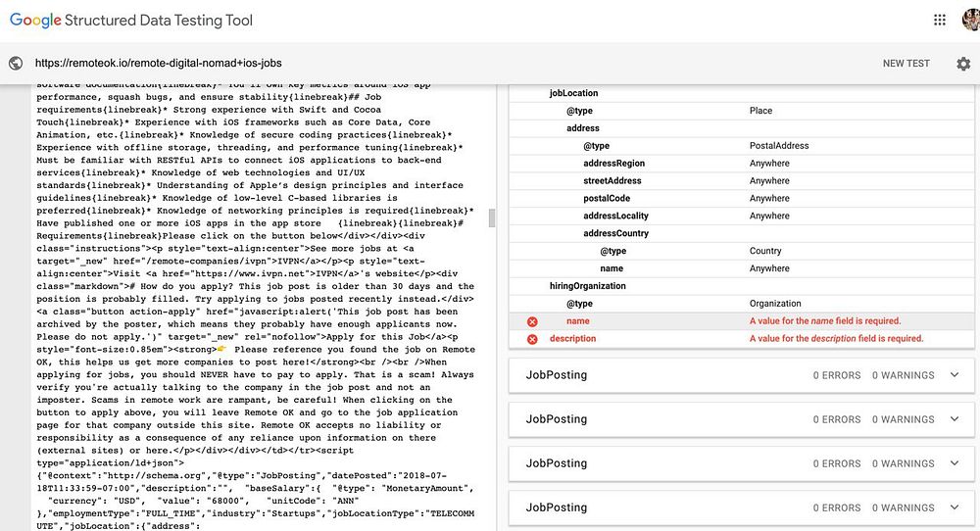
Task: Click 'A value for the description field is required.'
Action: (836, 339)
